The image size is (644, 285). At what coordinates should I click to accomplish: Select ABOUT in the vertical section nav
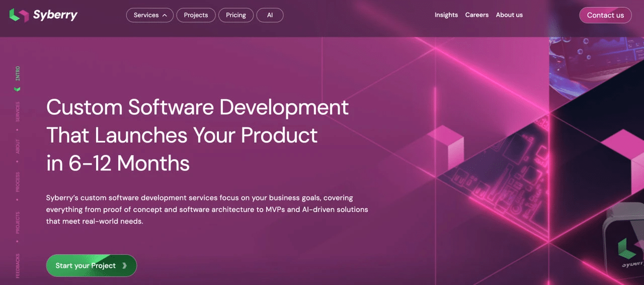pyautogui.click(x=18, y=147)
